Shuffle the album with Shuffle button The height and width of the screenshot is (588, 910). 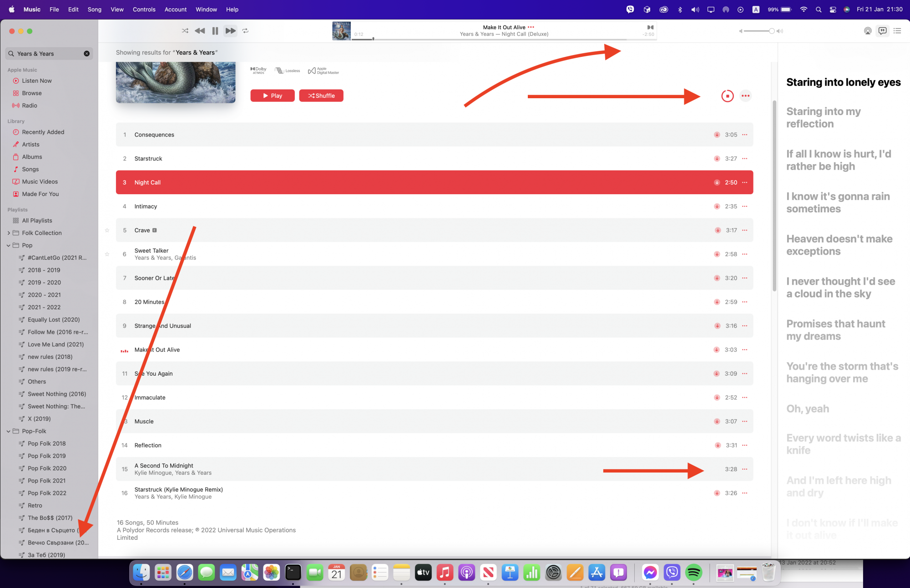pyautogui.click(x=321, y=95)
